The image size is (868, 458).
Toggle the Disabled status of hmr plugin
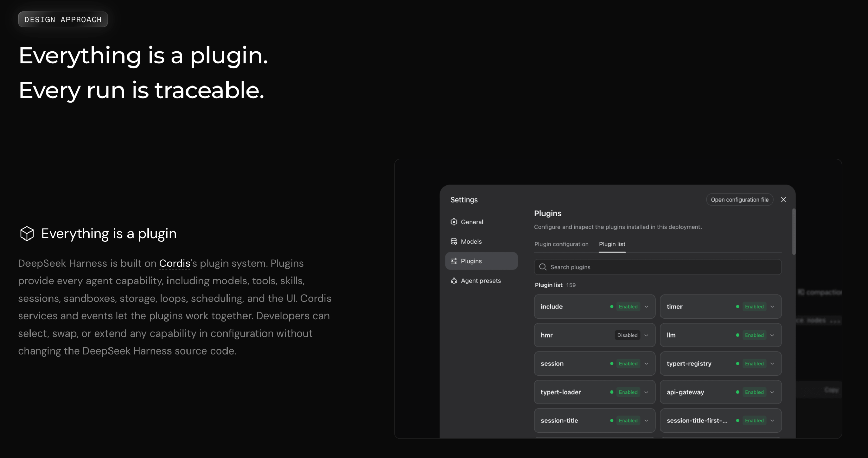coord(628,335)
